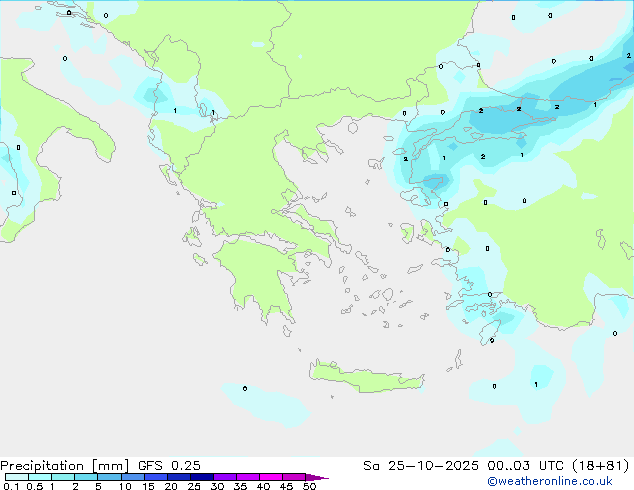Image resolution: width=634 pixels, height=490 pixels.
Task: Click the '30' legend scale label
Action: (217, 486)
